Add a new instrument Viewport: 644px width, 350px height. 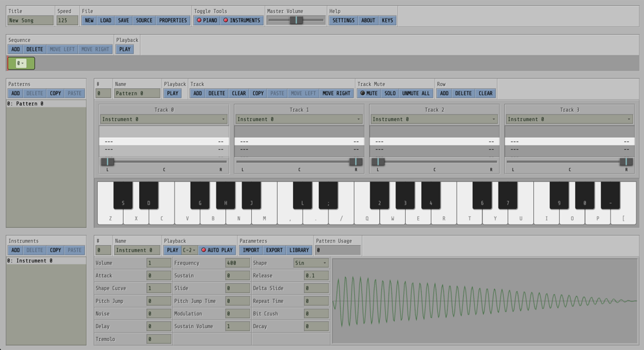[15, 250]
